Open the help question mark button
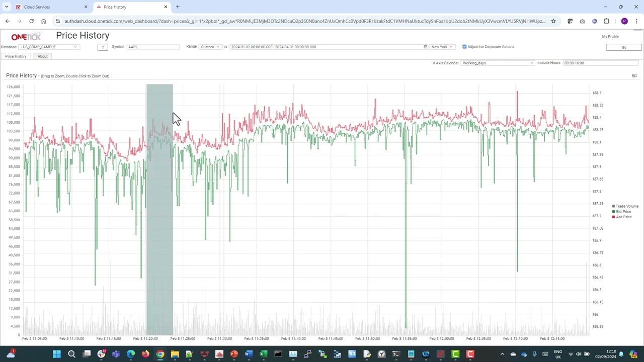The width and height of the screenshot is (644, 362). tap(103, 47)
